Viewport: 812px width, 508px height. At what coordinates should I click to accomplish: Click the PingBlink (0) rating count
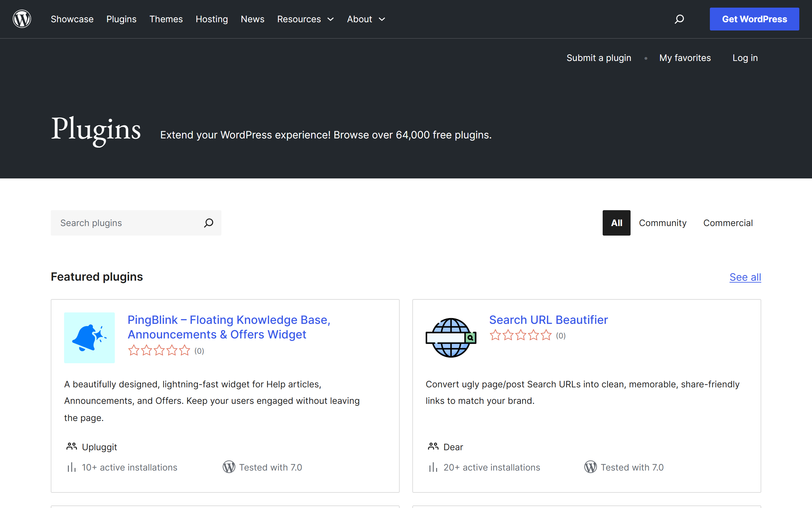coord(199,351)
